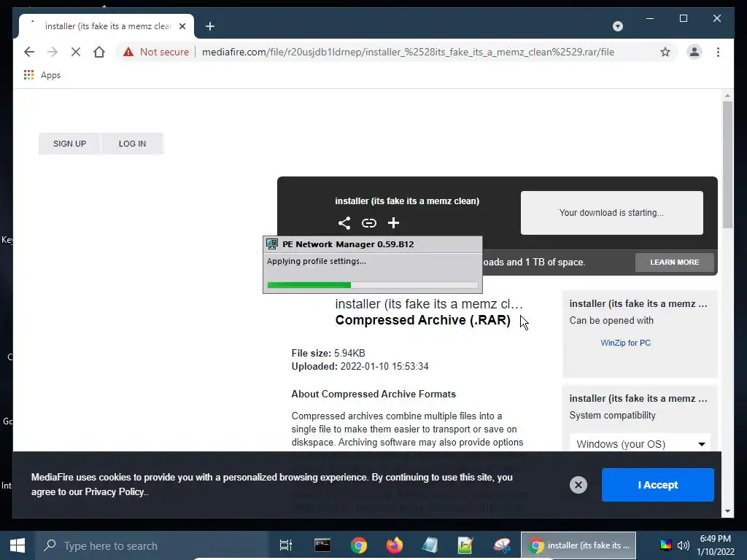Click the Compressed Archive (.RAR) heading

[422, 320]
